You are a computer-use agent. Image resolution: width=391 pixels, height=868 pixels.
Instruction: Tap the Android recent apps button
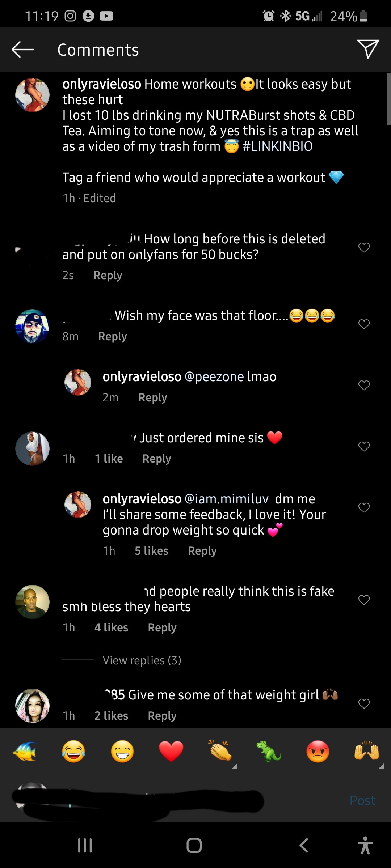point(85,845)
